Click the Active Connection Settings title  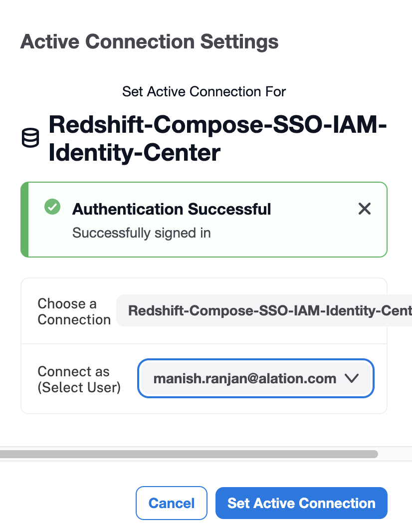pyautogui.click(x=149, y=41)
